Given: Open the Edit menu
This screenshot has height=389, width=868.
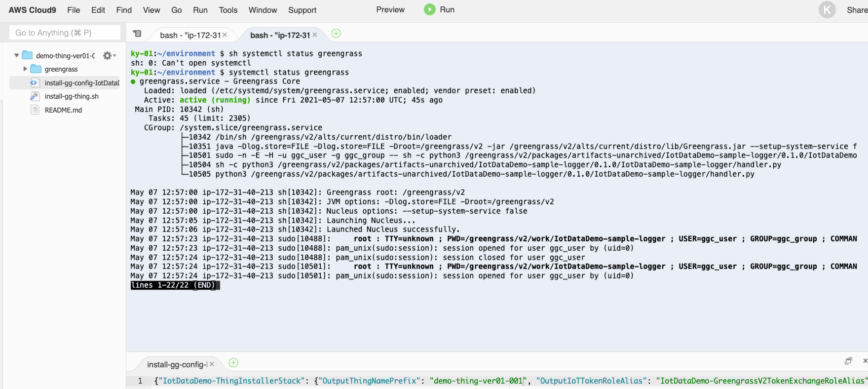Looking at the screenshot, I should [x=98, y=10].
